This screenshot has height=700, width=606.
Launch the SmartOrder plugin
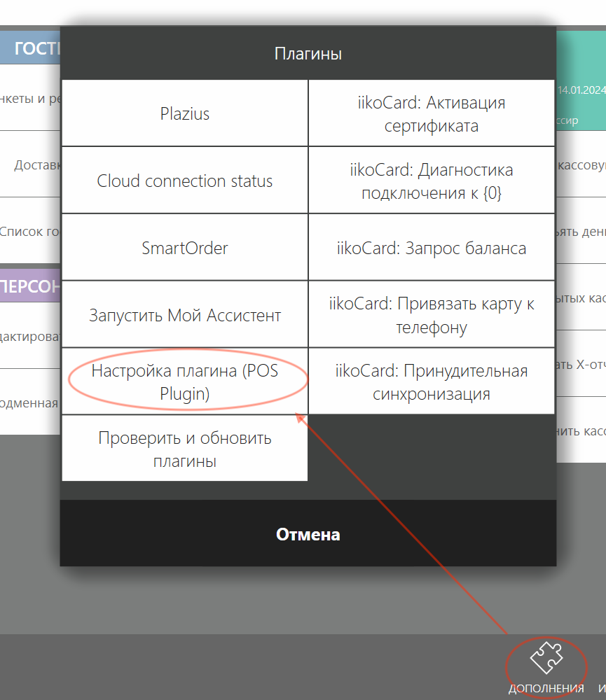(184, 247)
